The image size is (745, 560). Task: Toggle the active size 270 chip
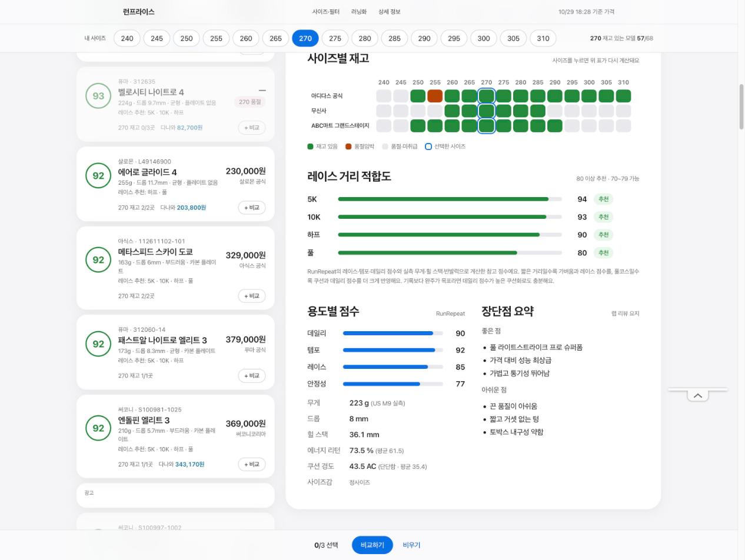pos(305,38)
